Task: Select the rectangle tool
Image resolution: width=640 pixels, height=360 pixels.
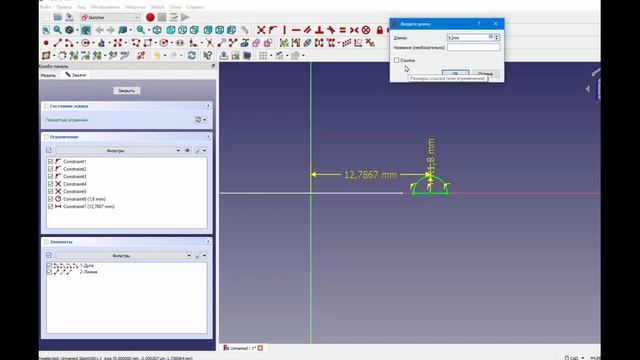Action: click(x=148, y=43)
